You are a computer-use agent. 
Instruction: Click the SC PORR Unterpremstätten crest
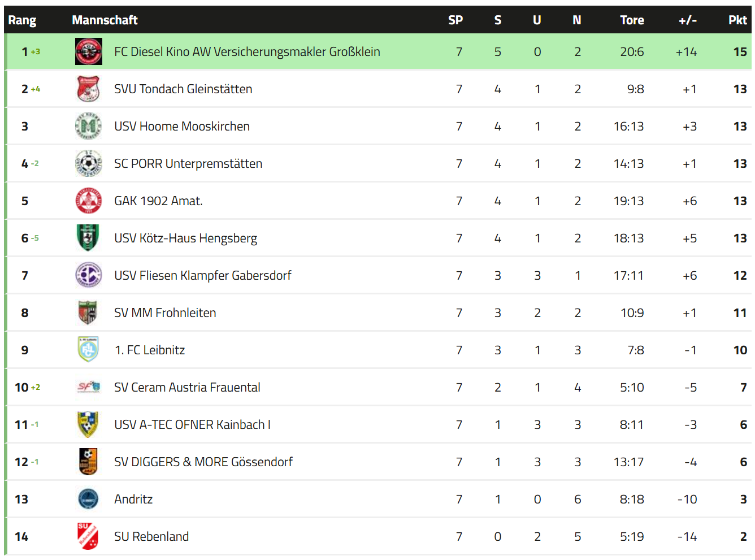89,163
